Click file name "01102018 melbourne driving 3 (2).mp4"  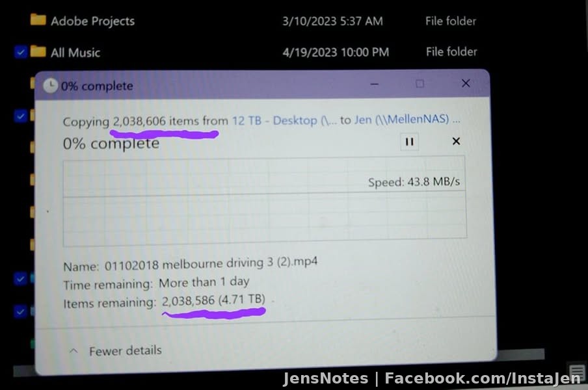[x=211, y=264]
